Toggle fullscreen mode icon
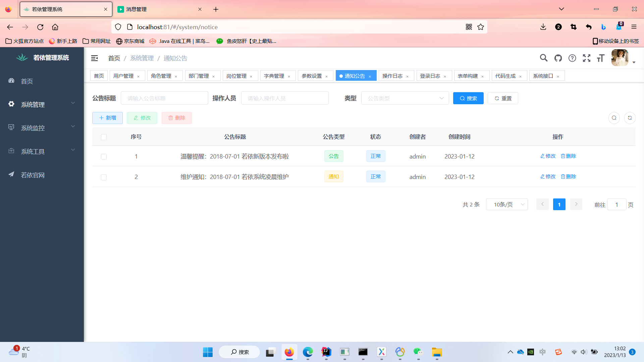This screenshot has width=644, height=362. [x=586, y=58]
